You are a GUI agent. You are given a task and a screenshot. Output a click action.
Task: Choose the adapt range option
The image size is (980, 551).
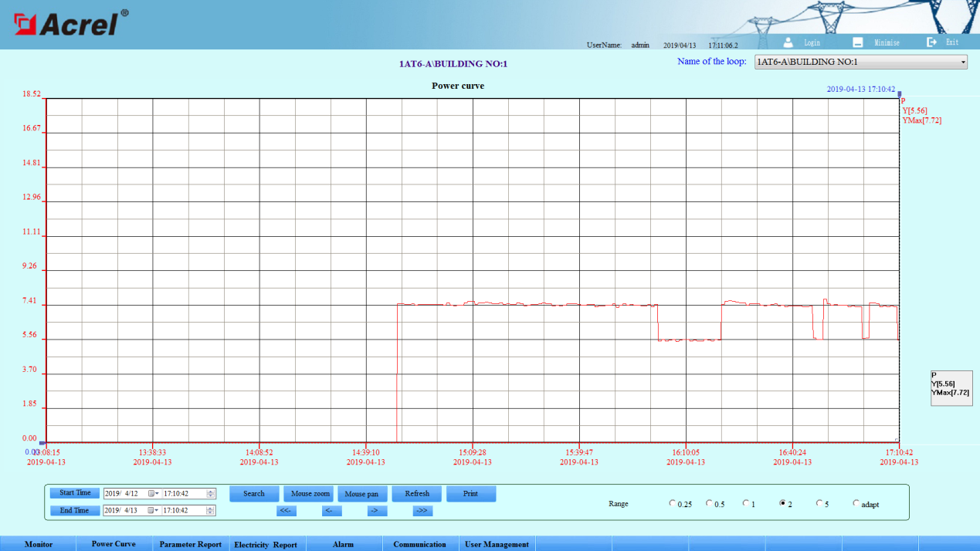point(856,504)
